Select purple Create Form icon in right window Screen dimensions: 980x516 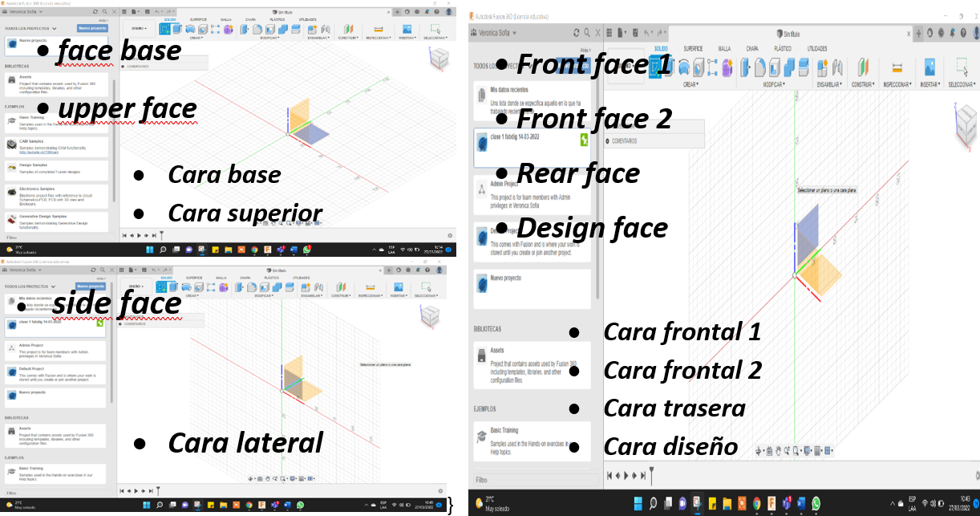pyautogui.click(x=727, y=67)
